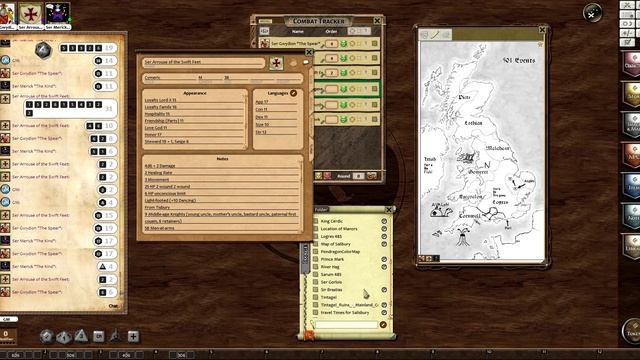The image size is (640, 360).
Task: Click the d20 icon atop chat log
Action: pos(43,50)
